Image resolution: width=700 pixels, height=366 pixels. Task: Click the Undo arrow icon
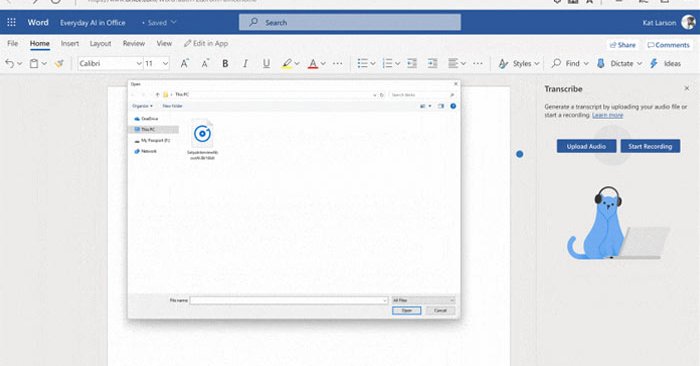coord(9,64)
